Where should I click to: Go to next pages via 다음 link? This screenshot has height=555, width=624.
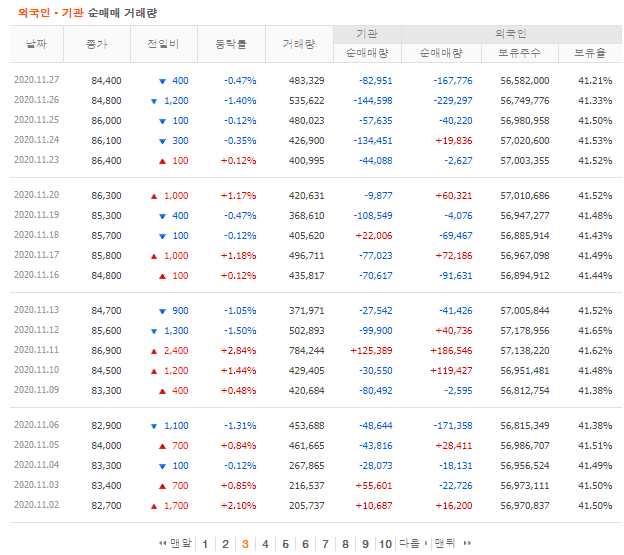413,543
